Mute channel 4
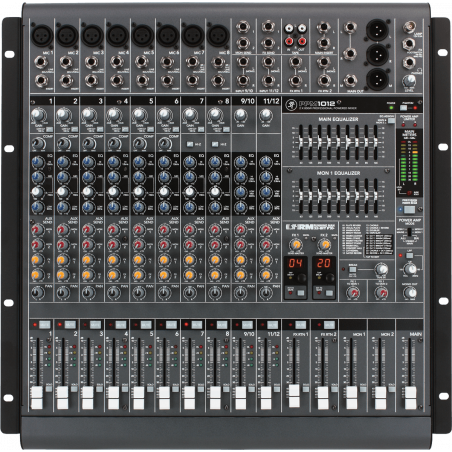 tap(121, 324)
